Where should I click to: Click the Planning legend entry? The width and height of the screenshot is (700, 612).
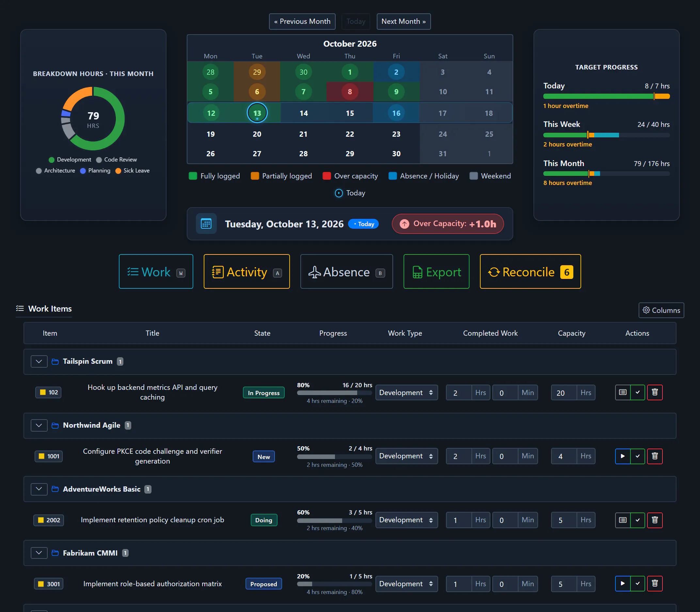pos(95,171)
